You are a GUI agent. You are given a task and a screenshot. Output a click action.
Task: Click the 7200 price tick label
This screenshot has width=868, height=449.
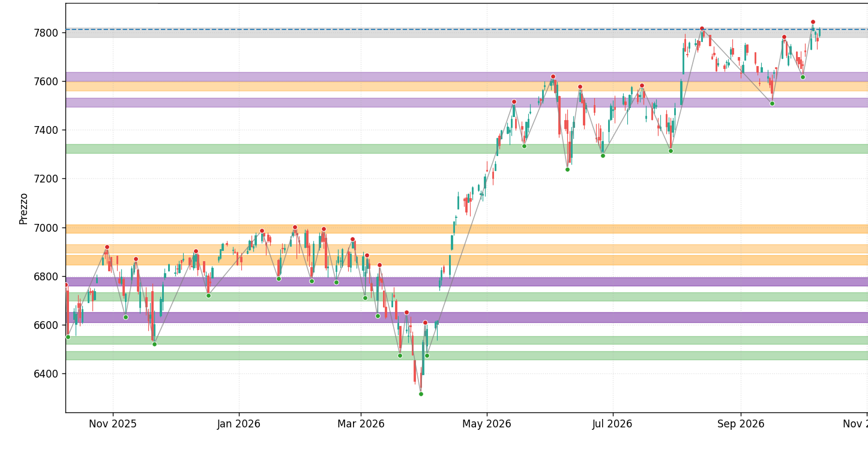click(x=46, y=179)
